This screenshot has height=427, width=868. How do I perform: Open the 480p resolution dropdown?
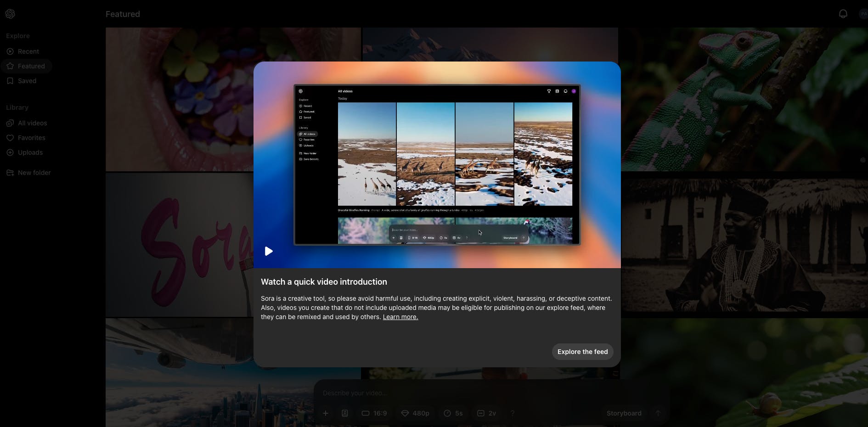tap(415, 413)
